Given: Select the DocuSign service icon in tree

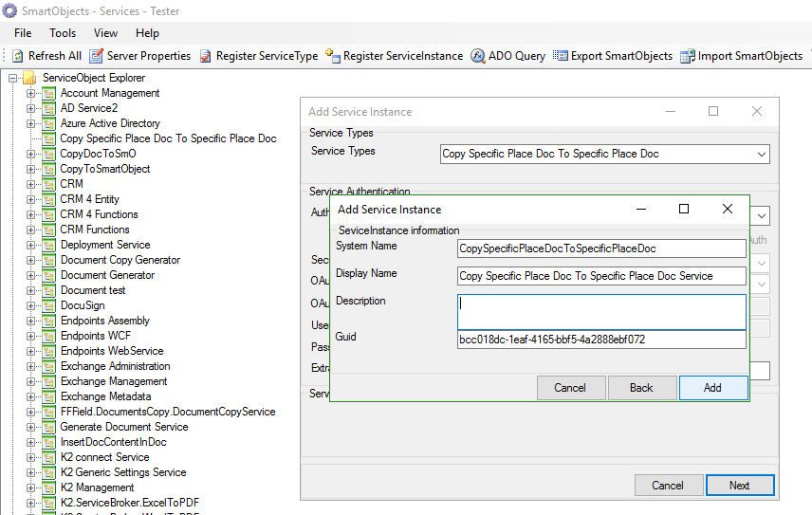Looking at the screenshot, I should click(49, 305).
